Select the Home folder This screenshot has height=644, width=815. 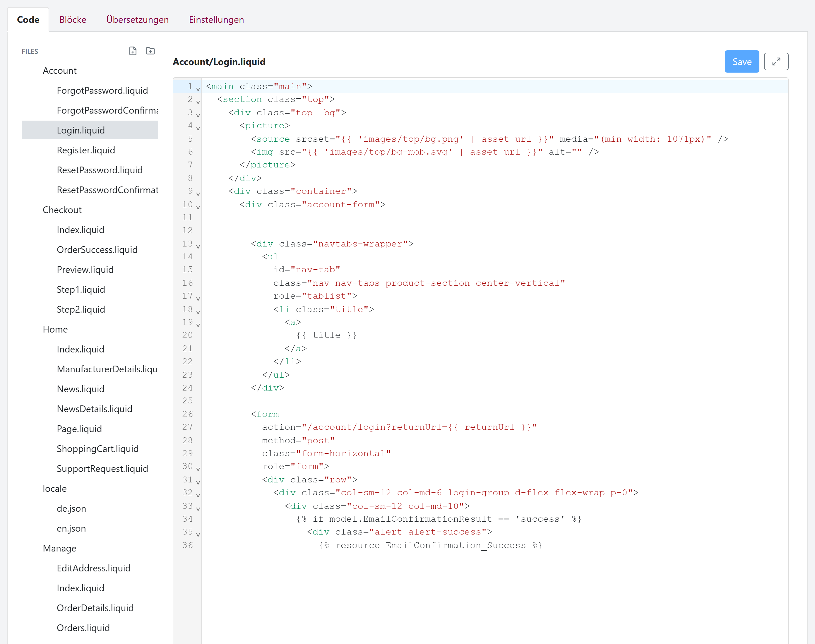tap(55, 330)
